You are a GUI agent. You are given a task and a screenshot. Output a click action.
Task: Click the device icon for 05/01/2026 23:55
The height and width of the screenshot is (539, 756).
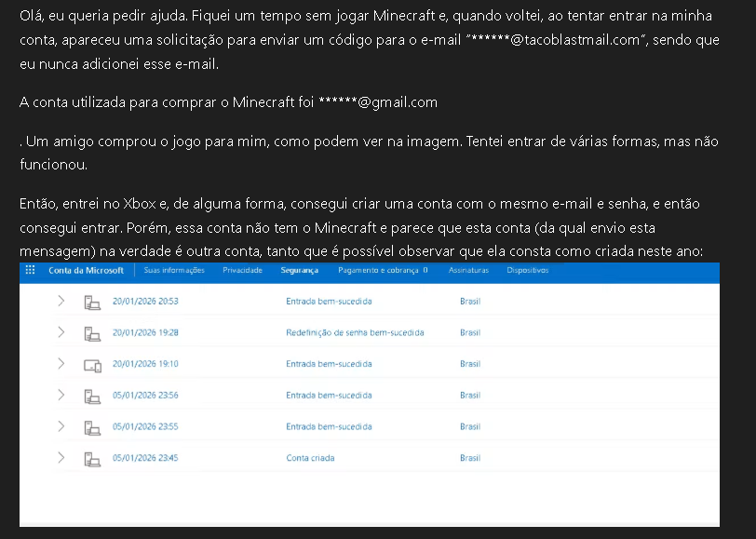(92, 427)
